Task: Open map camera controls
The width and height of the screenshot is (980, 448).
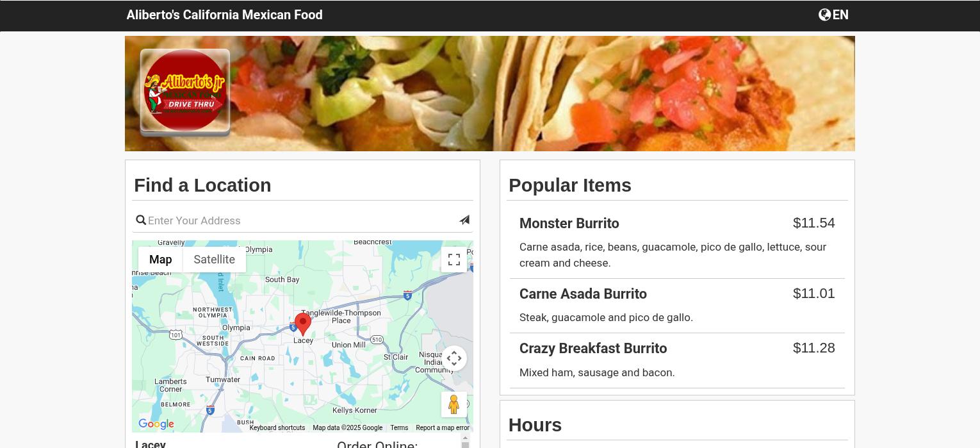Action: (x=454, y=358)
